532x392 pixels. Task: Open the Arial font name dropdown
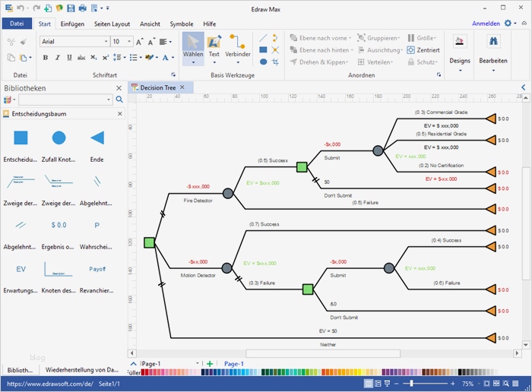(x=106, y=41)
